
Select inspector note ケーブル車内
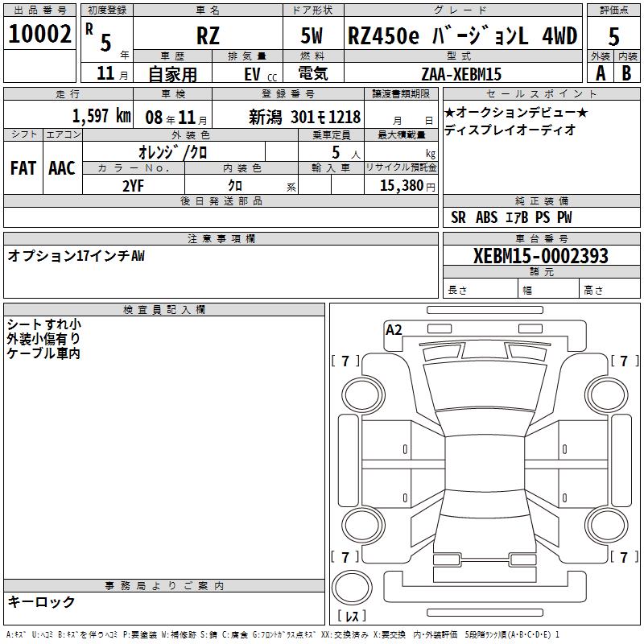43,353
